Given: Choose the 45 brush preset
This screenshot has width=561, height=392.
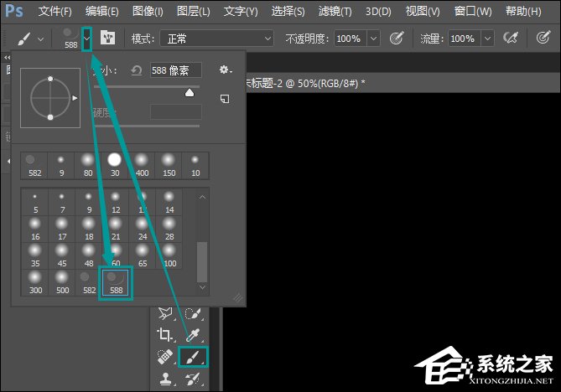Looking at the screenshot, I should click(62, 255).
